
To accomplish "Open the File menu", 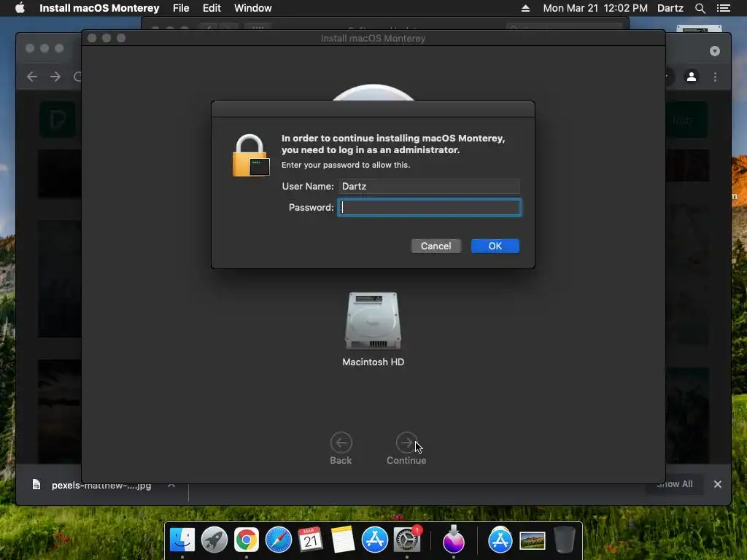I will 181,8.
